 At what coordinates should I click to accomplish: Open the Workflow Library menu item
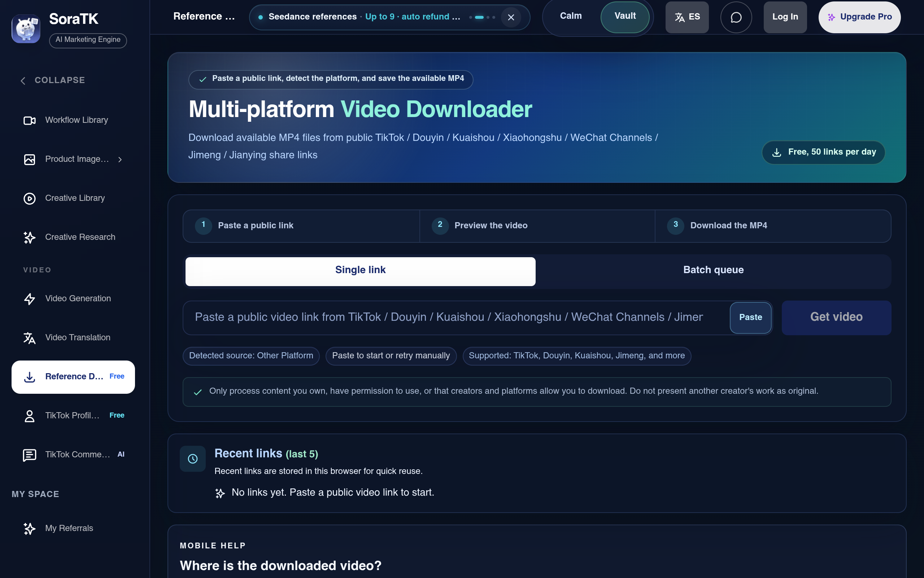tap(73, 120)
